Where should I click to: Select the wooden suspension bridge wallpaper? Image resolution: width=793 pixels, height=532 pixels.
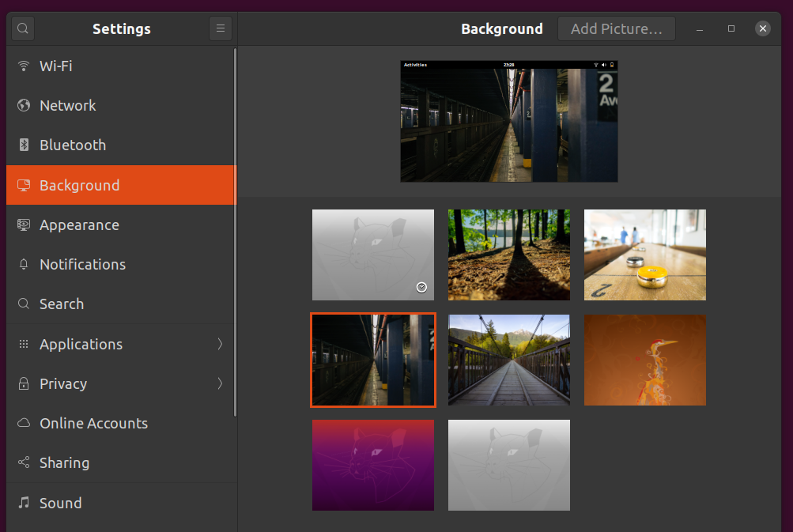[508, 360]
